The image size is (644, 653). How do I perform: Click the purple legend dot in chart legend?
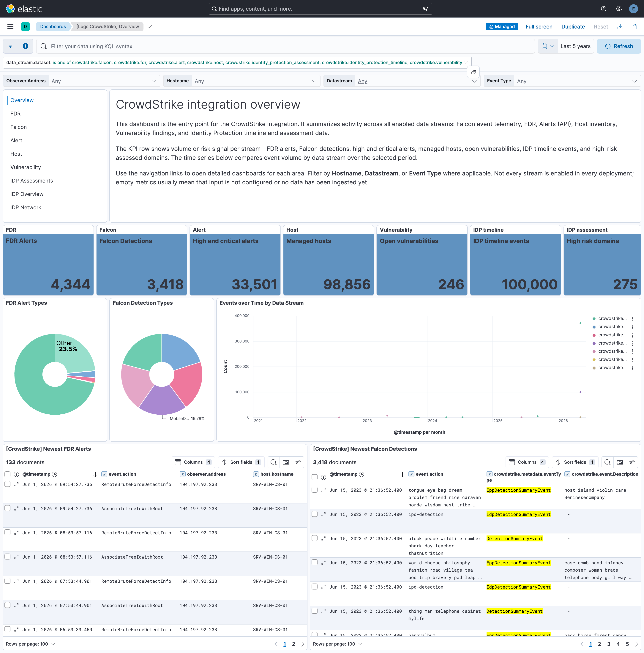pos(594,343)
